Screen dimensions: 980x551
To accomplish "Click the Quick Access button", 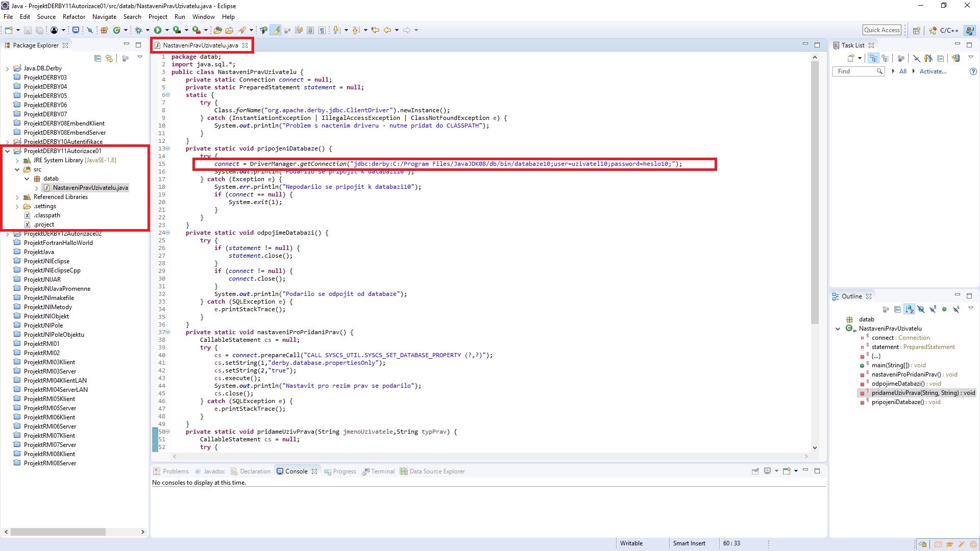I will pos(881,30).
